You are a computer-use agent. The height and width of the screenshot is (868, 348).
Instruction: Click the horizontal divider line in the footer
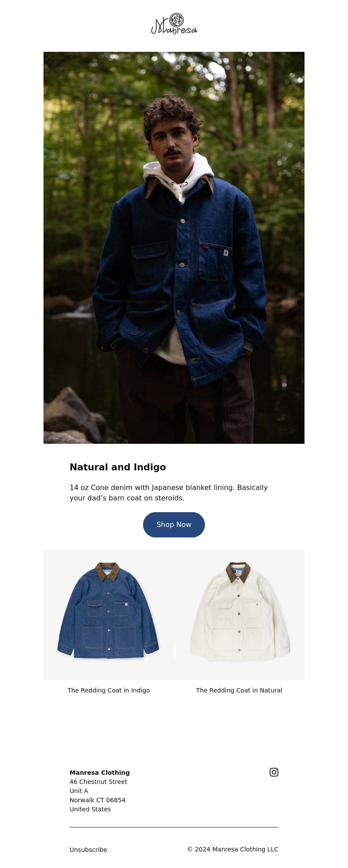click(x=174, y=827)
